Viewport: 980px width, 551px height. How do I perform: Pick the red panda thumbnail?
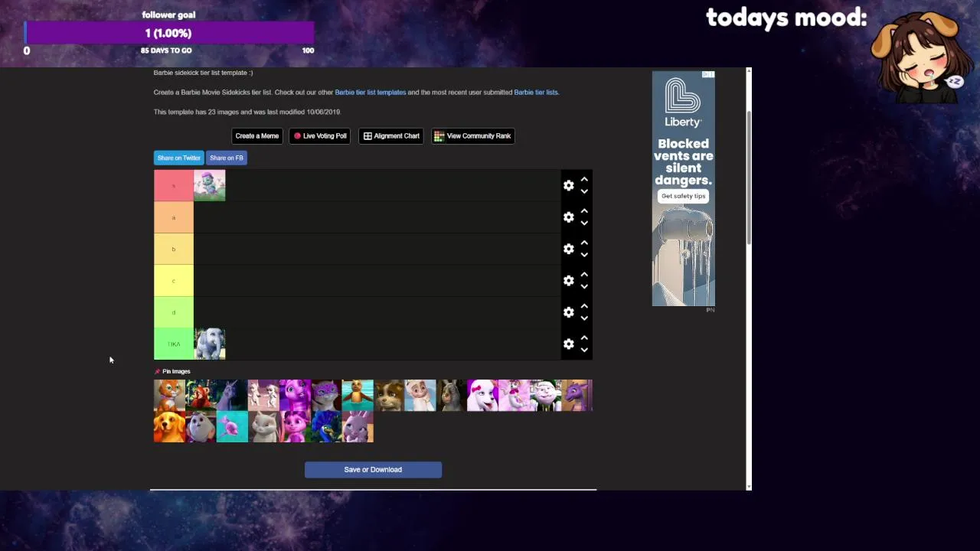[201, 396]
